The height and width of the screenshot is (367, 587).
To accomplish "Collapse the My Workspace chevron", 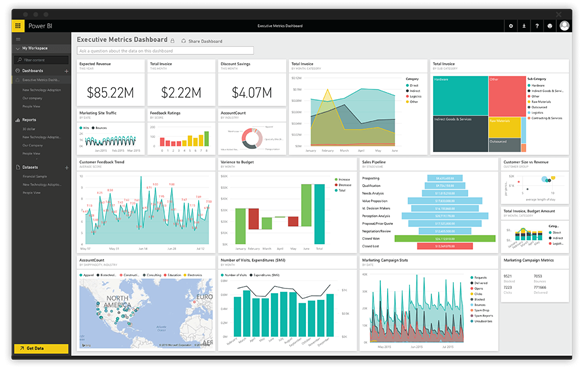I will (18, 49).
